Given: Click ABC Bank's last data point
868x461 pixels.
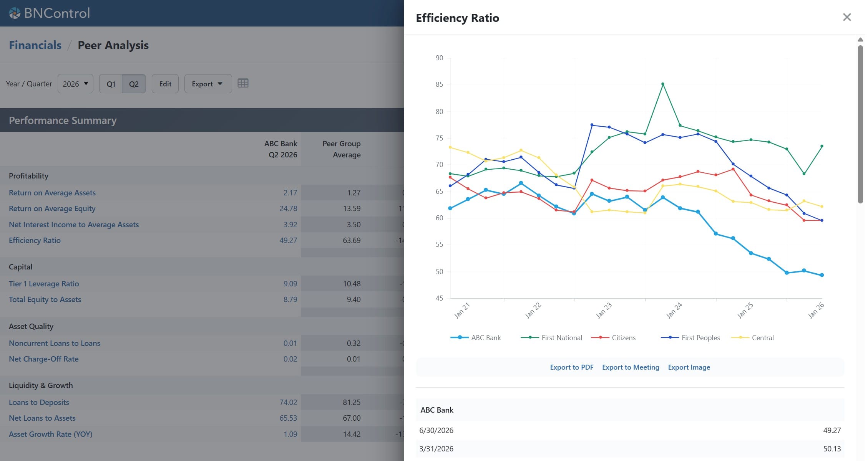Looking at the screenshot, I should tap(822, 275).
